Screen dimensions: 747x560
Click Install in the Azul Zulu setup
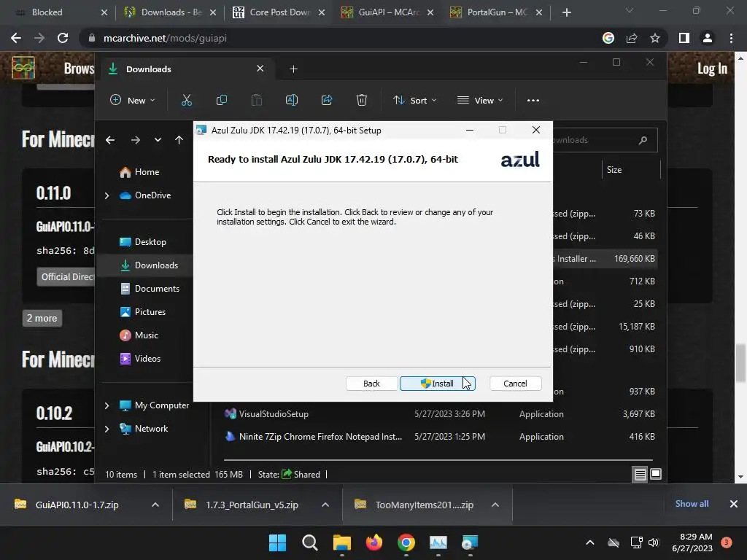438,384
